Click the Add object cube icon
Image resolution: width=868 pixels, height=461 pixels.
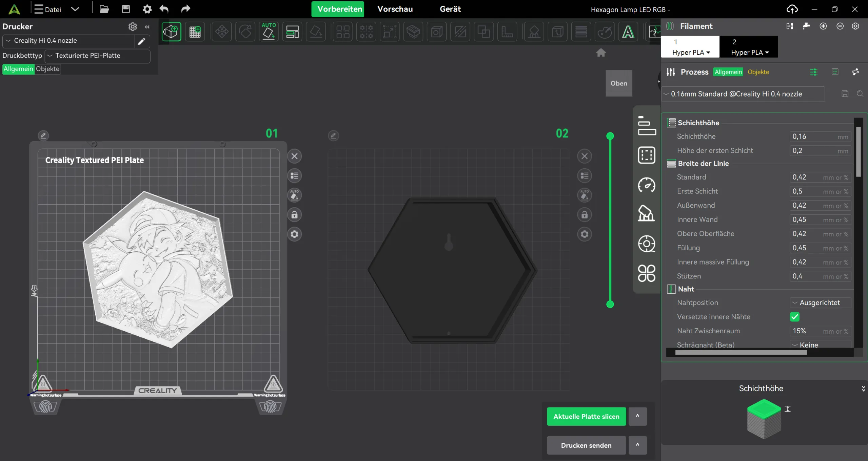171,32
